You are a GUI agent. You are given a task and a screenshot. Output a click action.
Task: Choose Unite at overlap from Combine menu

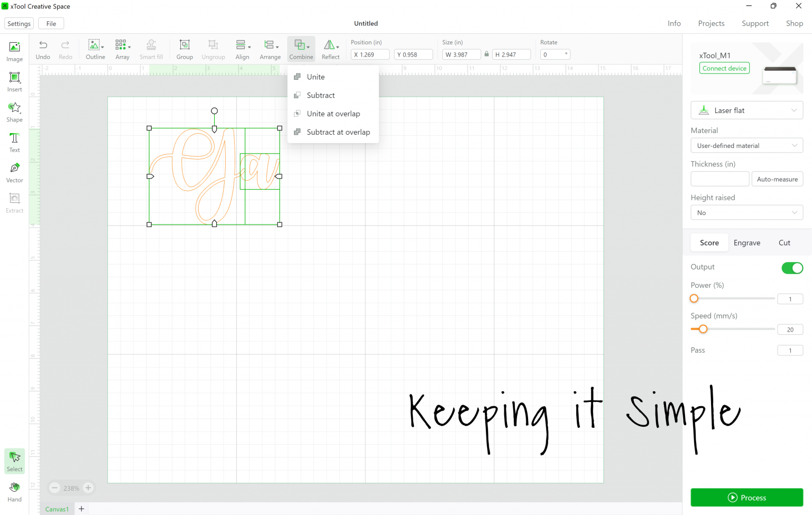click(x=333, y=114)
